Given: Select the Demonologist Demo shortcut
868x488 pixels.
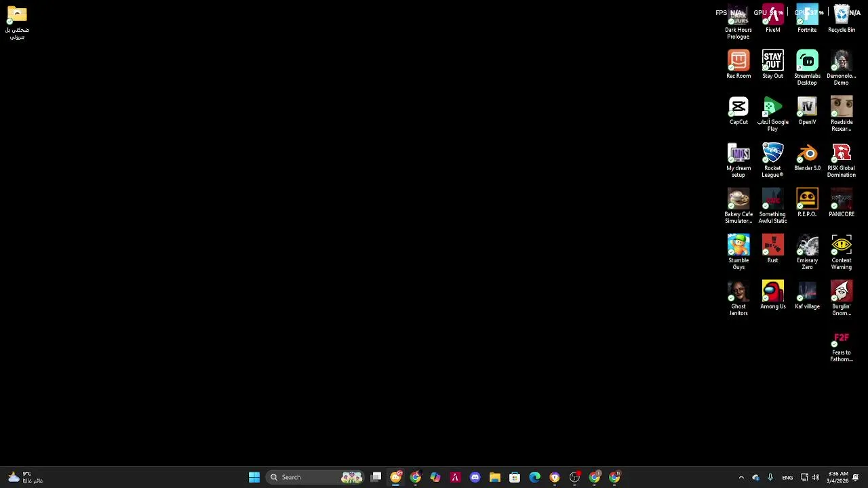Looking at the screenshot, I should coord(842,68).
